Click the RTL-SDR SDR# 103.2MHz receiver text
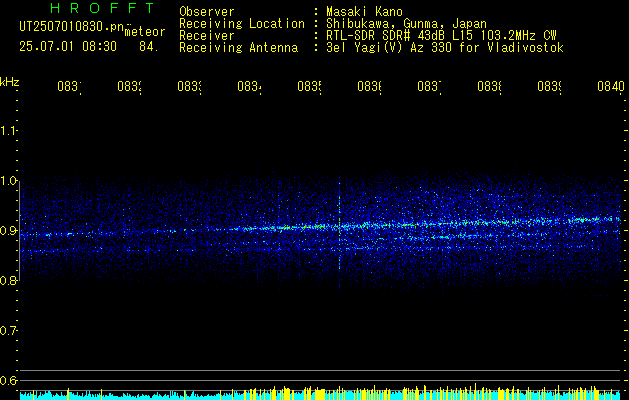The height and width of the screenshot is (400, 629). [x=441, y=36]
